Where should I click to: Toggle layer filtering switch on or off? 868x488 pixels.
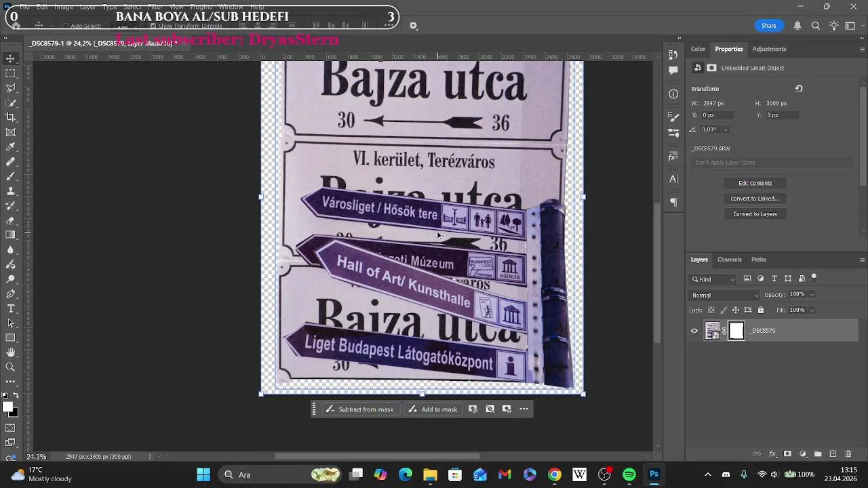tap(814, 277)
